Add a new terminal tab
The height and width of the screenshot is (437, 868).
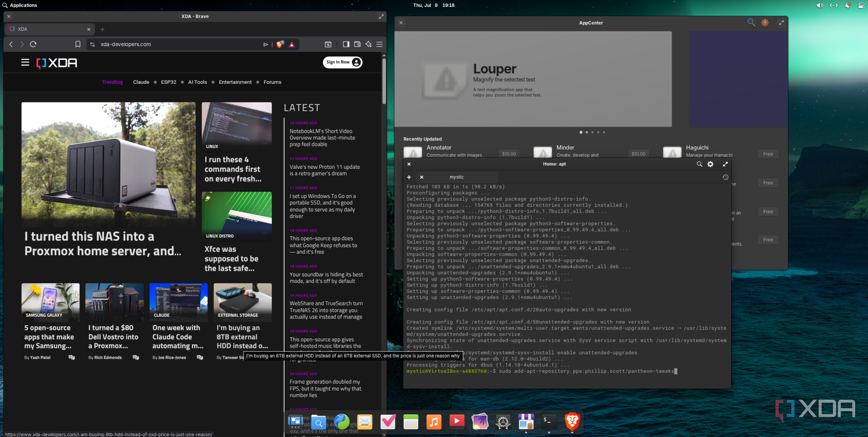click(409, 177)
